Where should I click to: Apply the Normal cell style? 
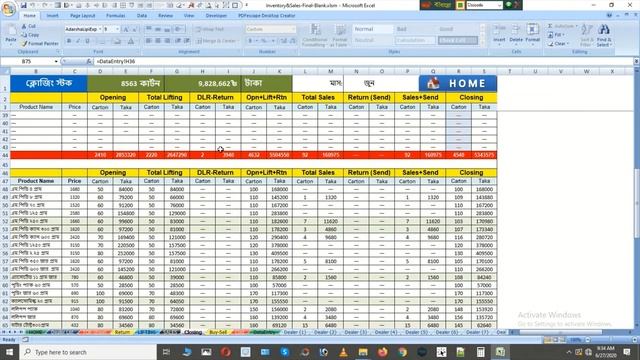pyautogui.click(x=372, y=29)
